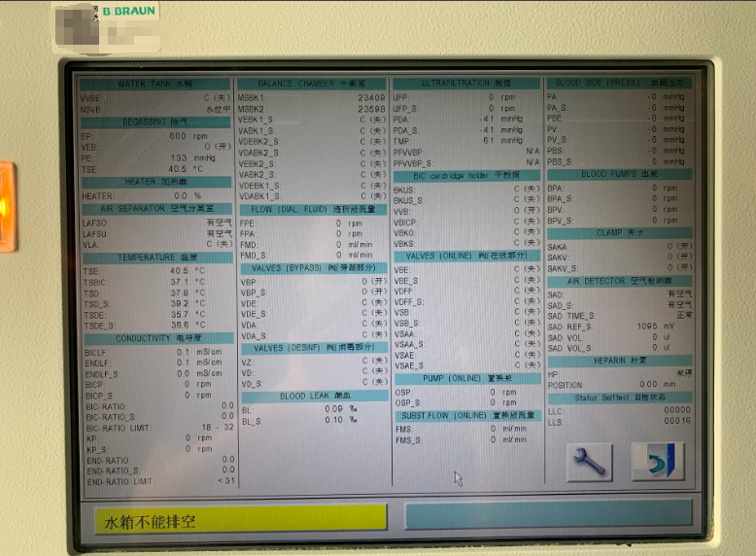
Task: Select the LLC value 00000
Action: pos(677,410)
